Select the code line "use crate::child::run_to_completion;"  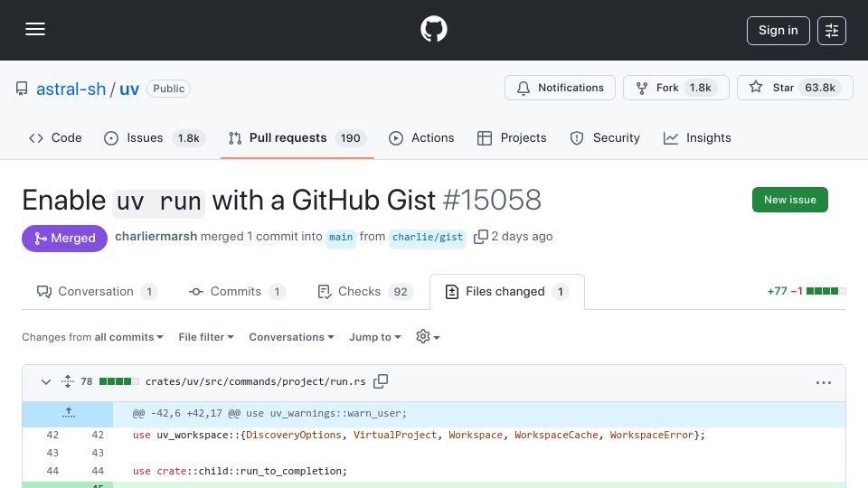click(240, 471)
